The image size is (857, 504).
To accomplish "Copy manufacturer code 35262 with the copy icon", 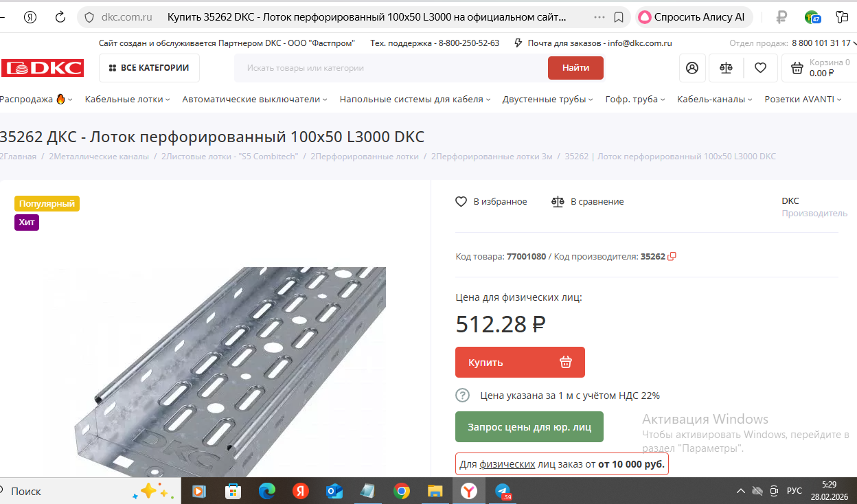I will (672, 257).
